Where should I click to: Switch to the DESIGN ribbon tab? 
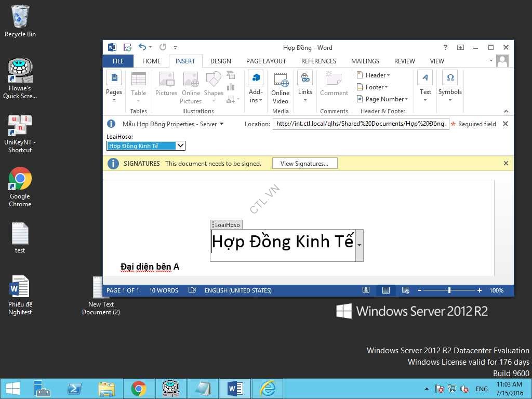click(220, 61)
